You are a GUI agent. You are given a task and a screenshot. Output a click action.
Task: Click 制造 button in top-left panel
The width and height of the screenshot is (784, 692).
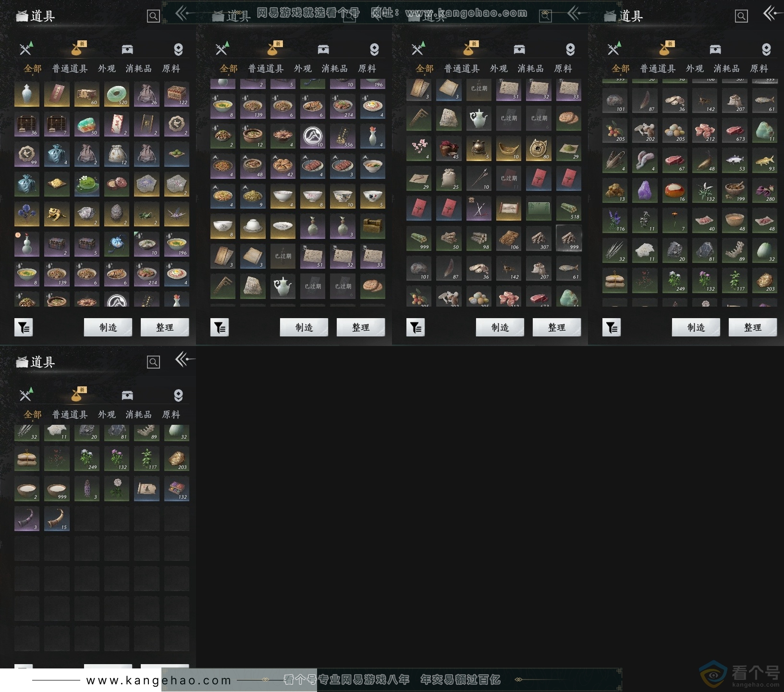coord(108,327)
